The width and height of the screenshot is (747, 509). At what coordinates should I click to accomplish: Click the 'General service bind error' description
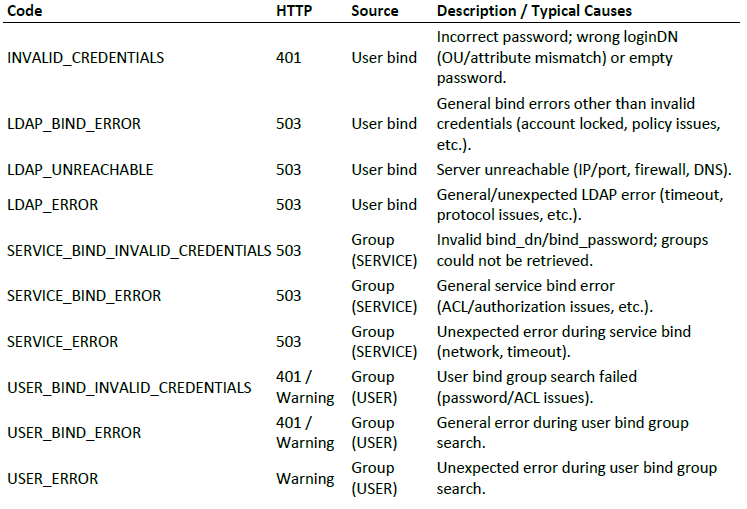(545, 296)
